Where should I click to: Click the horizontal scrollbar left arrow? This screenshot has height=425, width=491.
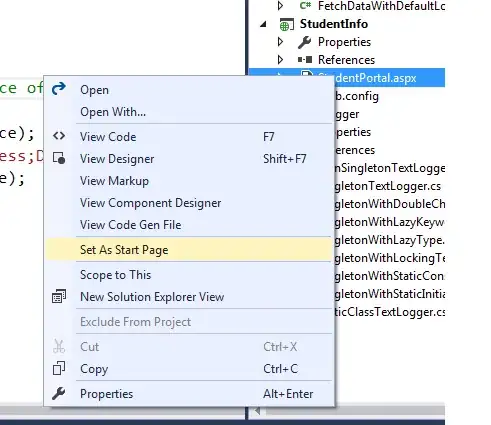[x=257, y=411]
